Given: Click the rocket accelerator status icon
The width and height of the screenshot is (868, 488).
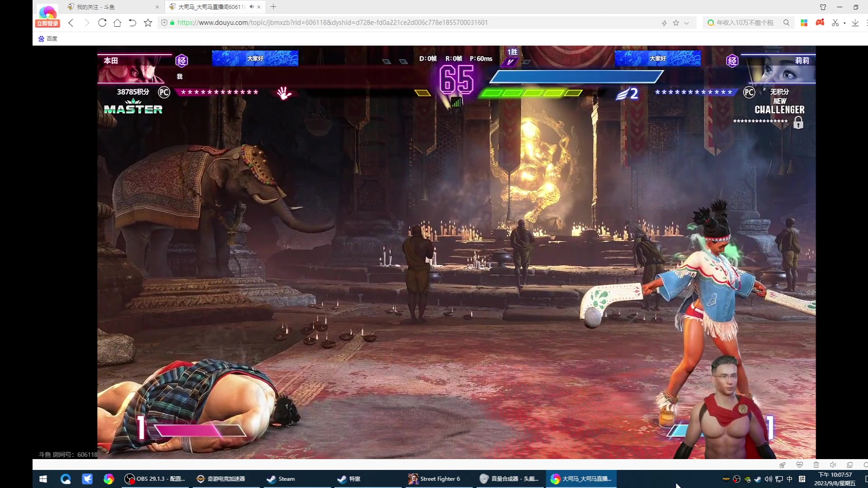Looking at the screenshot, I should (782, 465).
